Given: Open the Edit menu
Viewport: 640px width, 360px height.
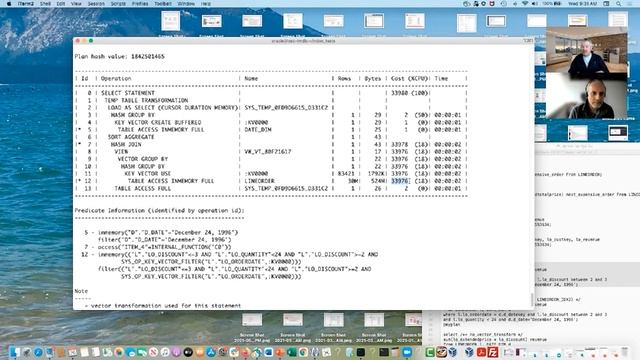Looking at the screenshot, I should [x=61, y=3].
